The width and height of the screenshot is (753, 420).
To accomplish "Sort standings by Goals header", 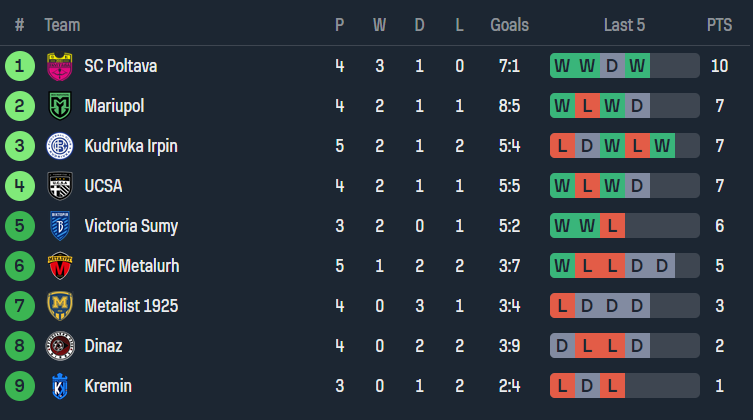I will (510, 25).
